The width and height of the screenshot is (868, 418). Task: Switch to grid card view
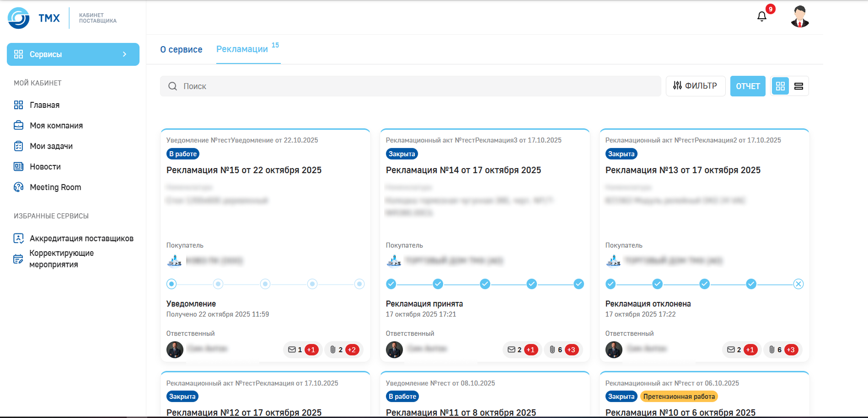point(780,86)
